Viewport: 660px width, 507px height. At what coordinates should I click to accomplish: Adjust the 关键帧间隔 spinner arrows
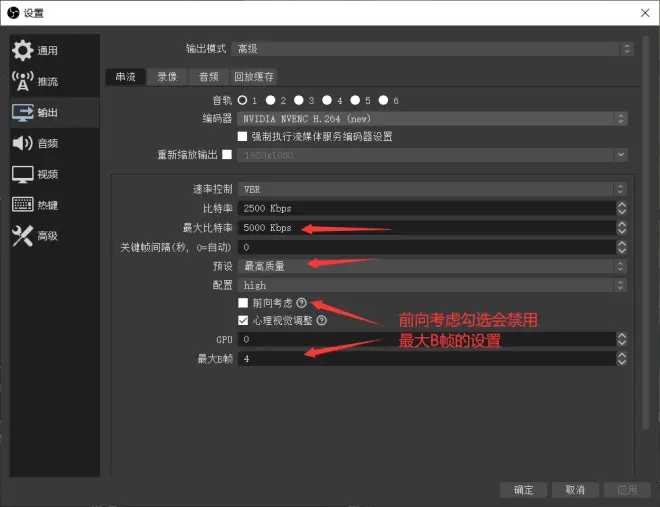click(x=622, y=247)
